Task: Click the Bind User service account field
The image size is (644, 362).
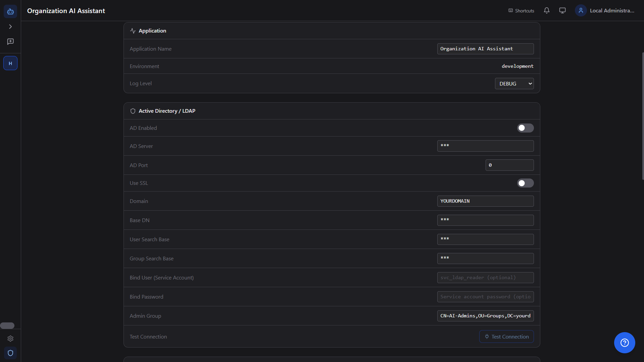Action: tap(485, 277)
